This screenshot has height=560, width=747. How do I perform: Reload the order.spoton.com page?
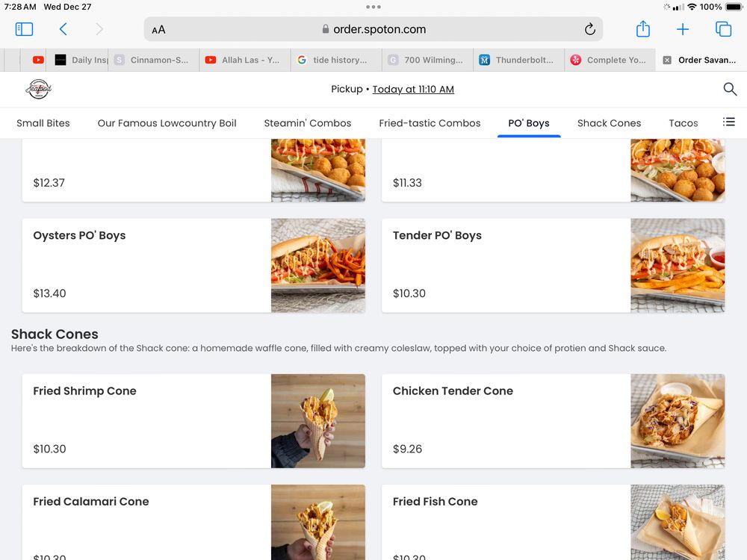(x=590, y=29)
